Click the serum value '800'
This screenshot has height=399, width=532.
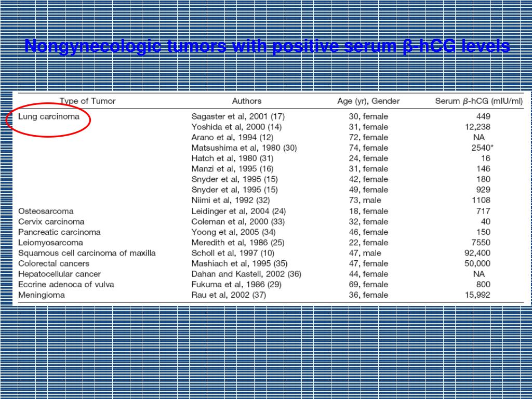483,285
